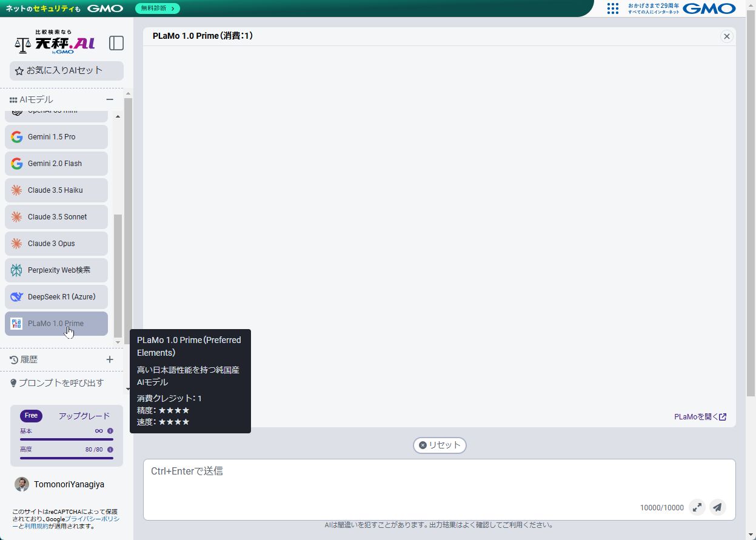
Task: Click the リセット reset button
Action: click(440, 445)
